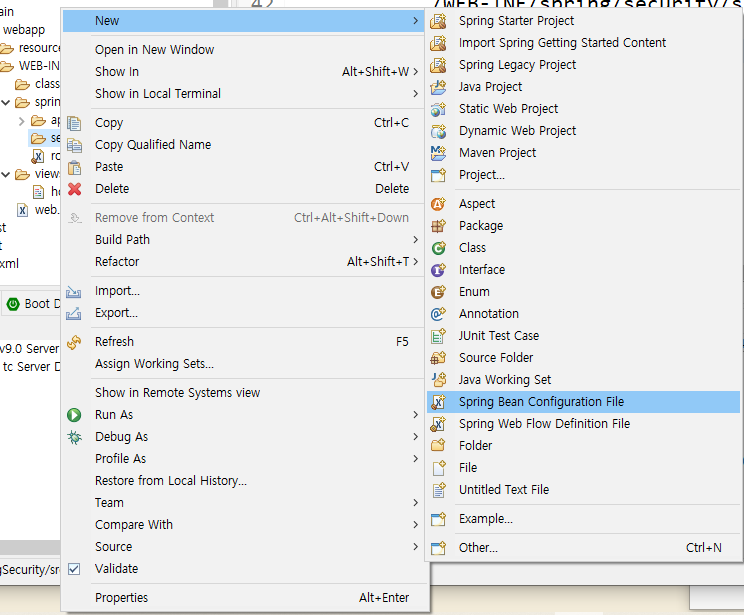Click the Paste clipboard icon
Screen dimensions: 744x615
coord(74,167)
